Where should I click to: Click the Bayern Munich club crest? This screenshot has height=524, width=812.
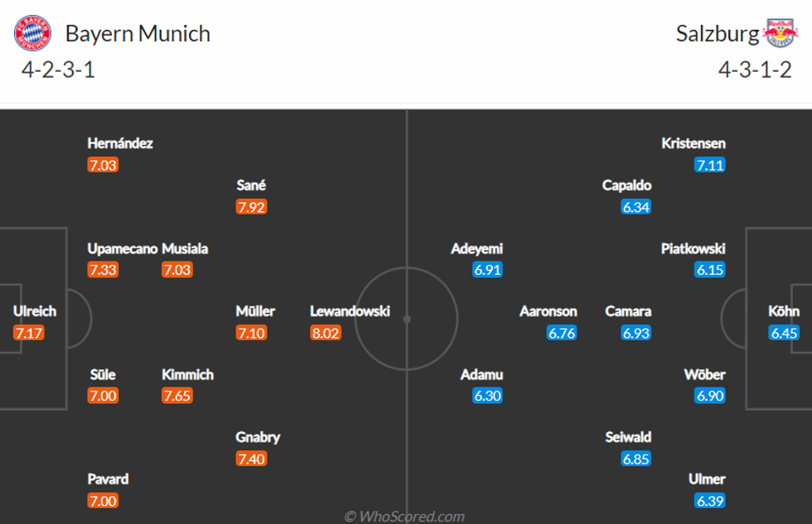pyautogui.click(x=32, y=34)
